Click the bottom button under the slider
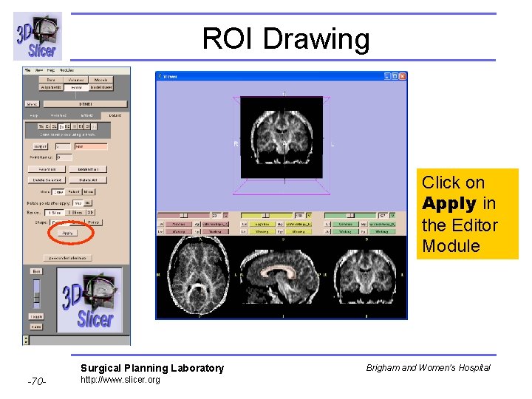The width and height of the screenshot is (532, 399). pyautogui.click(x=36, y=327)
